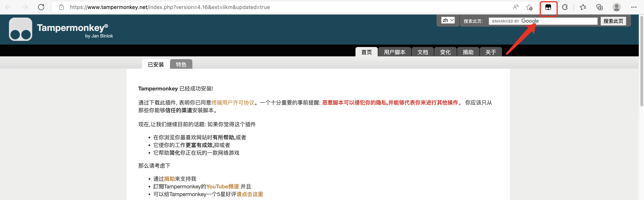
Task: Click 'by Jan Biniok' text
Action: point(99,36)
